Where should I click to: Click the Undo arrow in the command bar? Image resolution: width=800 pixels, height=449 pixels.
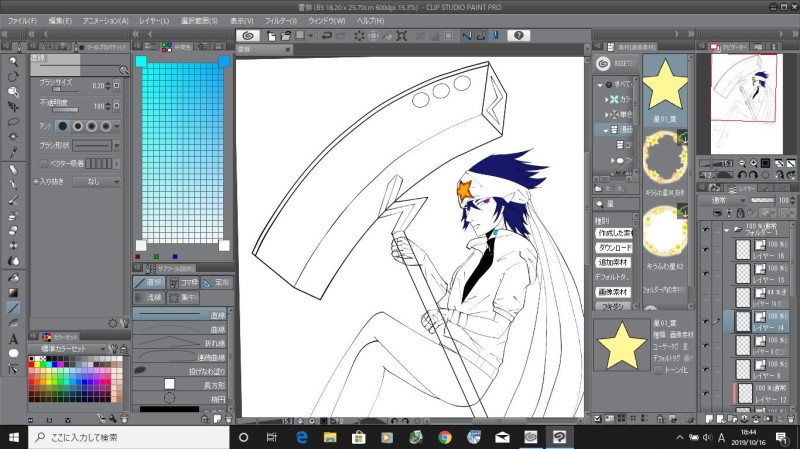327,36
